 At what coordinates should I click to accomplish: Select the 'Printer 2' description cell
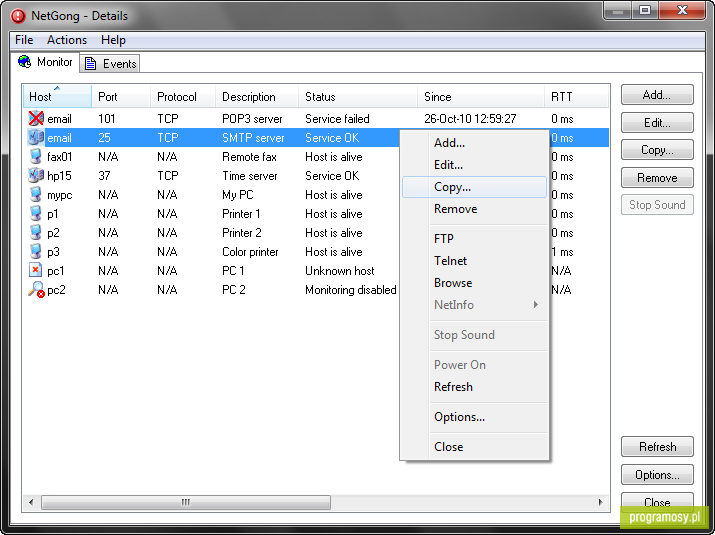point(241,233)
